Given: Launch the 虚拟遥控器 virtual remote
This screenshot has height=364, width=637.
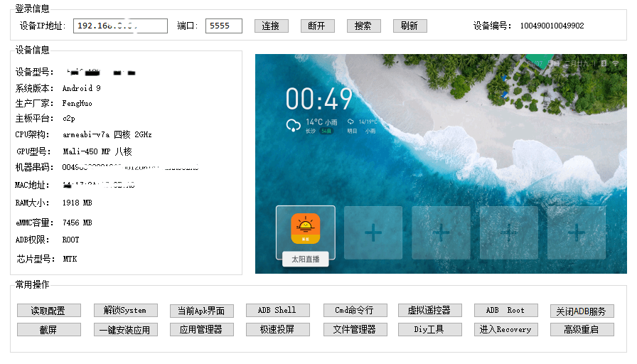Looking at the screenshot, I should 429,311.
